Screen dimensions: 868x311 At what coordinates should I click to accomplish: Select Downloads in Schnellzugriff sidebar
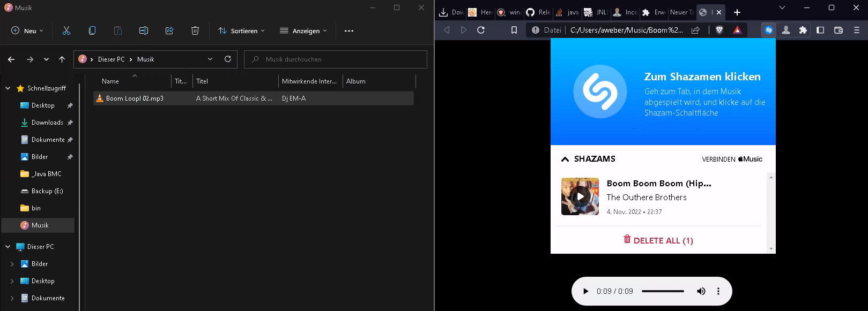point(47,123)
